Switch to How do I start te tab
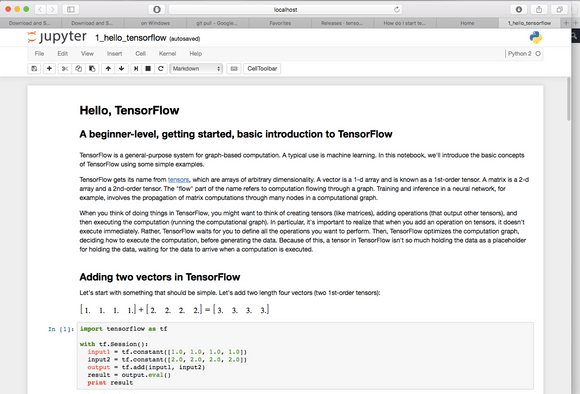This screenshot has width=580, height=394. click(x=404, y=23)
